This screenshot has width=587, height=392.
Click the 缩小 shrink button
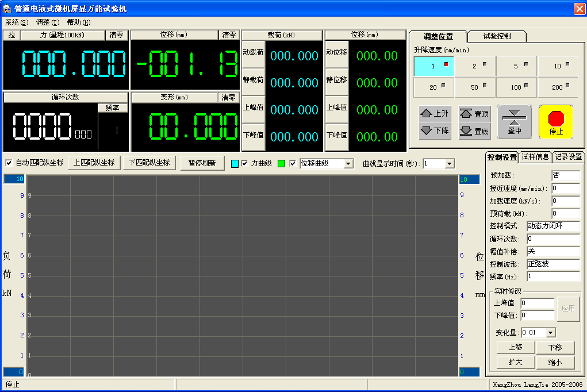click(555, 363)
